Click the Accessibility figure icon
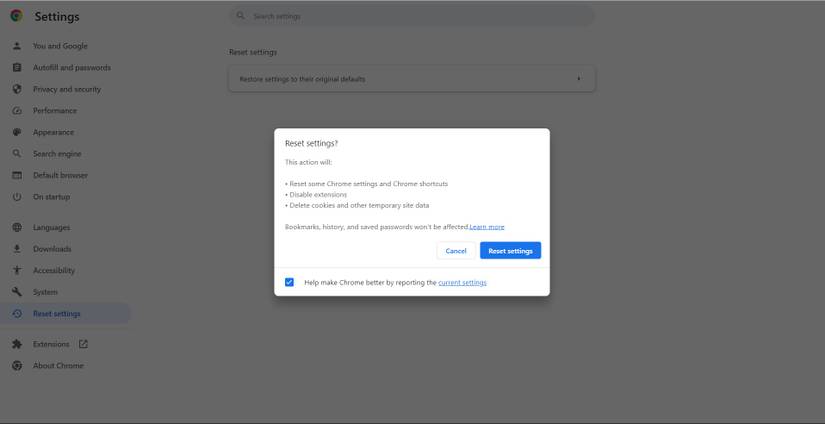 tap(17, 270)
